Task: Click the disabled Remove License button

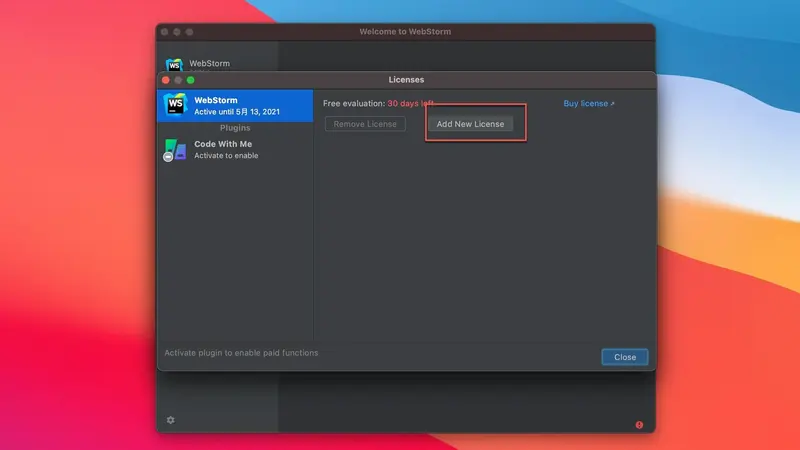Action: click(365, 124)
